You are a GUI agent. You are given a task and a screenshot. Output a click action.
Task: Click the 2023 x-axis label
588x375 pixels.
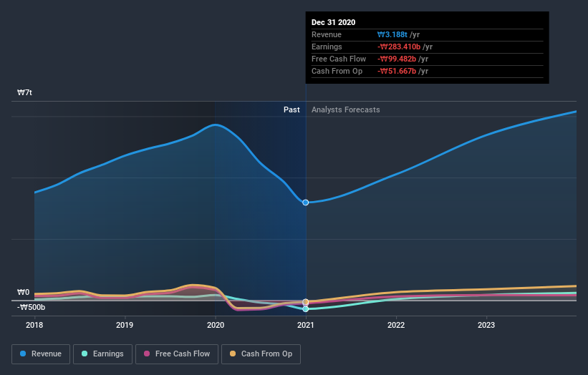[x=486, y=325]
